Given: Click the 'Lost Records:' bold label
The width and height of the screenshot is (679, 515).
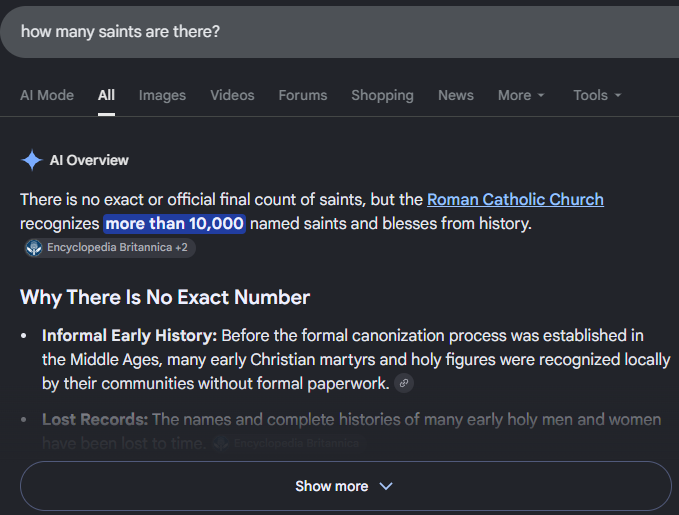Looking at the screenshot, I should click(95, 420).
